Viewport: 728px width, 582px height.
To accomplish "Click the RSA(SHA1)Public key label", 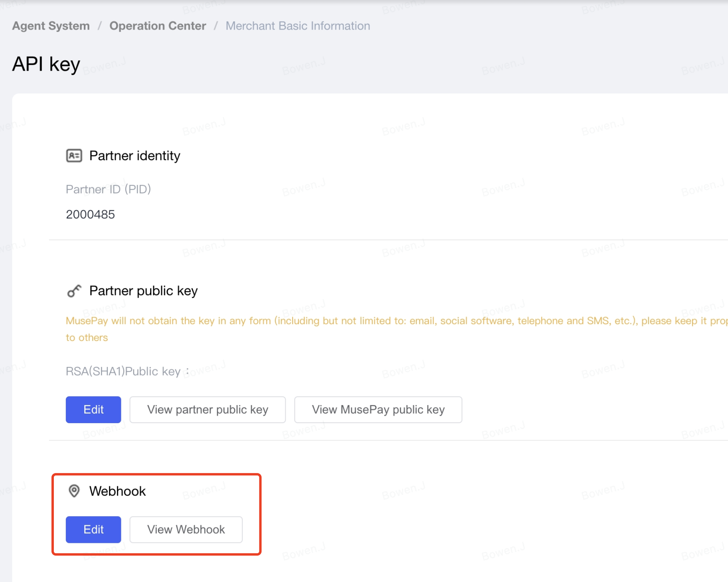I will point(123,371).
